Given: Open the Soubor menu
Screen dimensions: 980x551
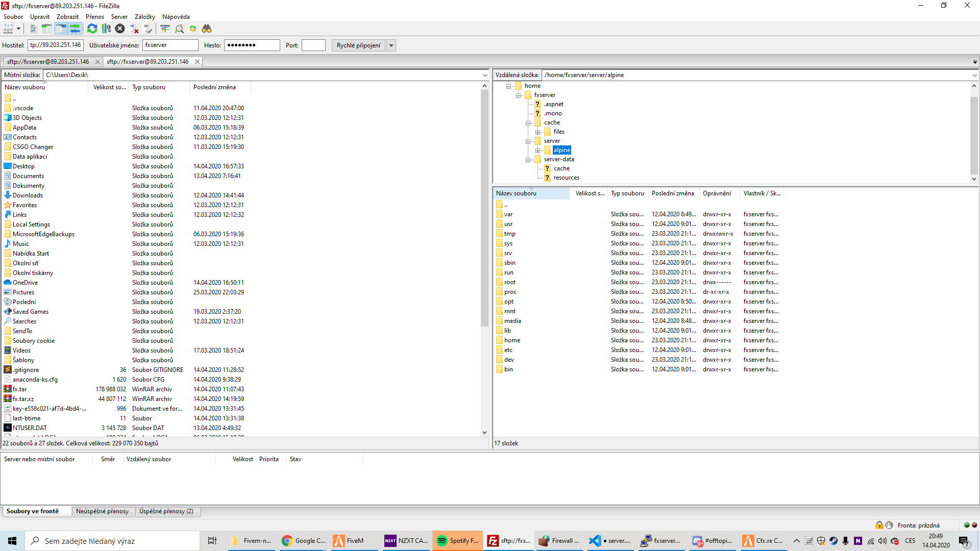Looking at the screenshot, I should (x=13, y=16).
